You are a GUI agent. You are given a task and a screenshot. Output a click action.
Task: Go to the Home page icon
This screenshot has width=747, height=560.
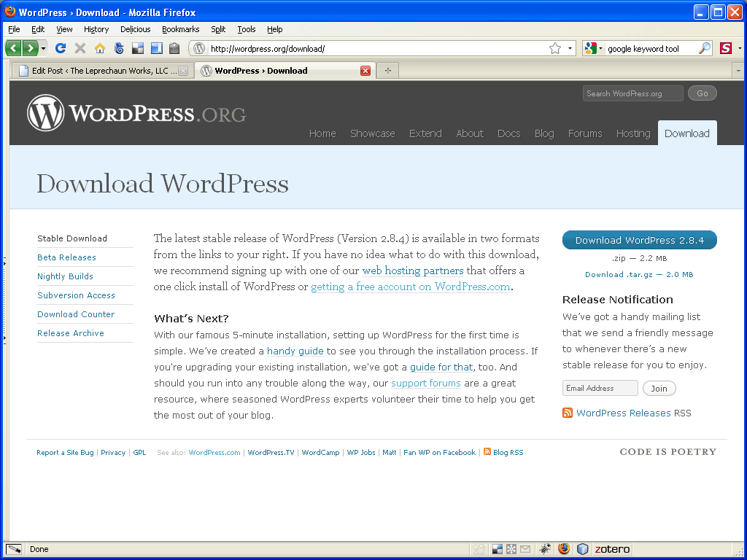[99, 48]
